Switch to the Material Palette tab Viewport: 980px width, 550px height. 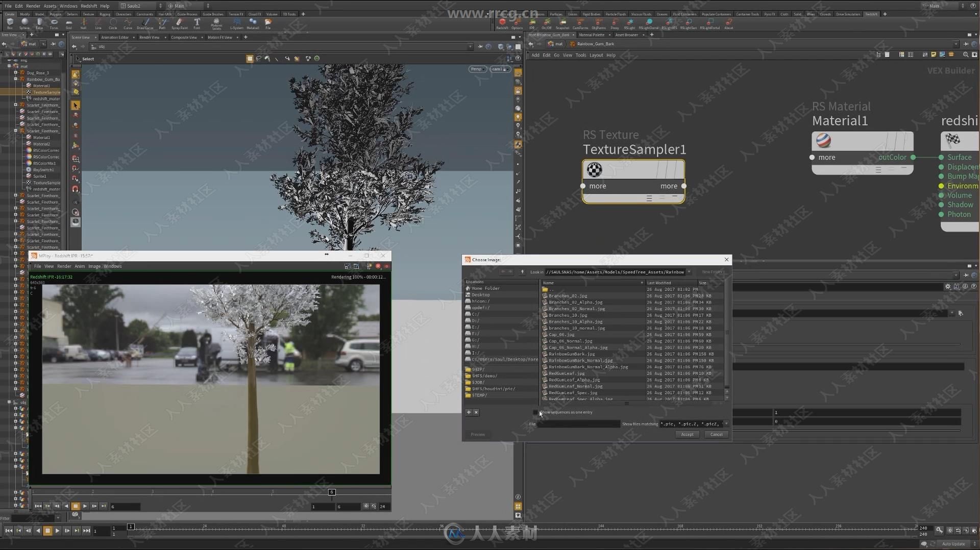click(x=592, y=35)
